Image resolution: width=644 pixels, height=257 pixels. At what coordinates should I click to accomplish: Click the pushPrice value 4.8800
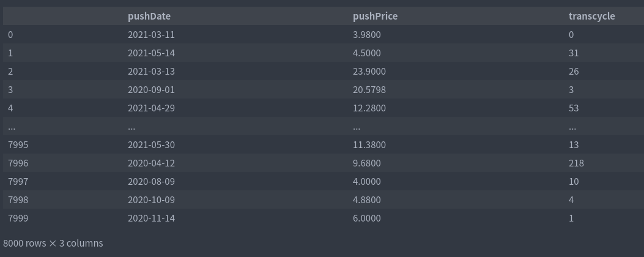367,200
